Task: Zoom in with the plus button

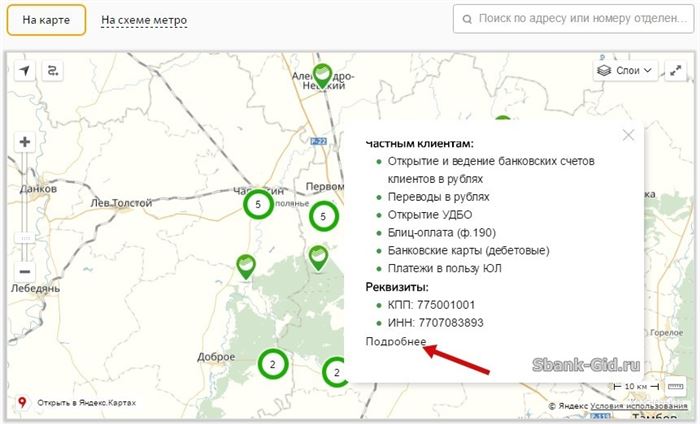Action: 25,142
